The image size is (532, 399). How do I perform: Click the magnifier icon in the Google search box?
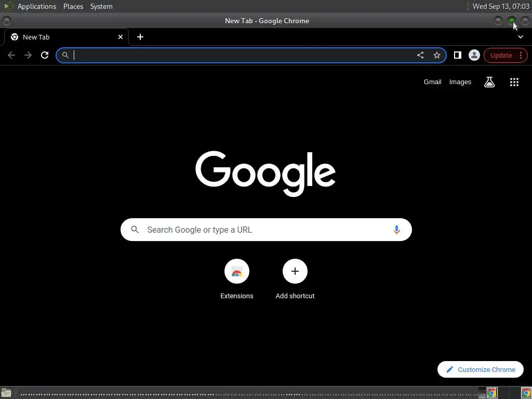[x=135, y=230]
